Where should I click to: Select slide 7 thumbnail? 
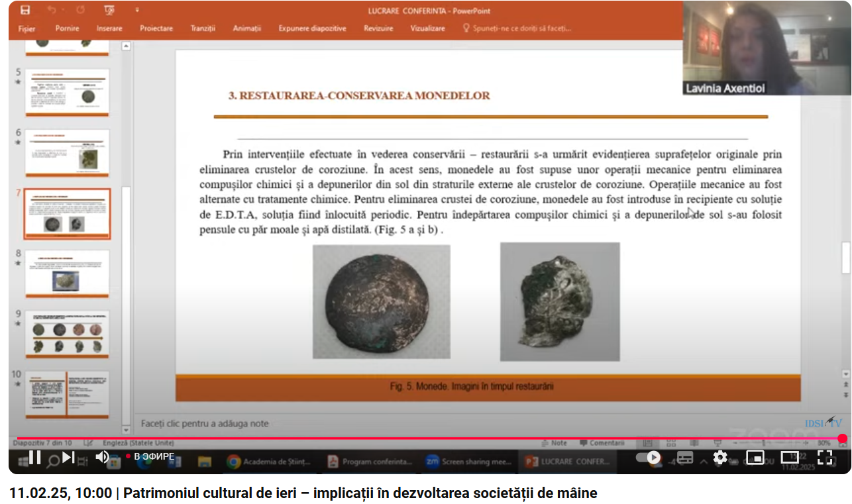point(67,214)
